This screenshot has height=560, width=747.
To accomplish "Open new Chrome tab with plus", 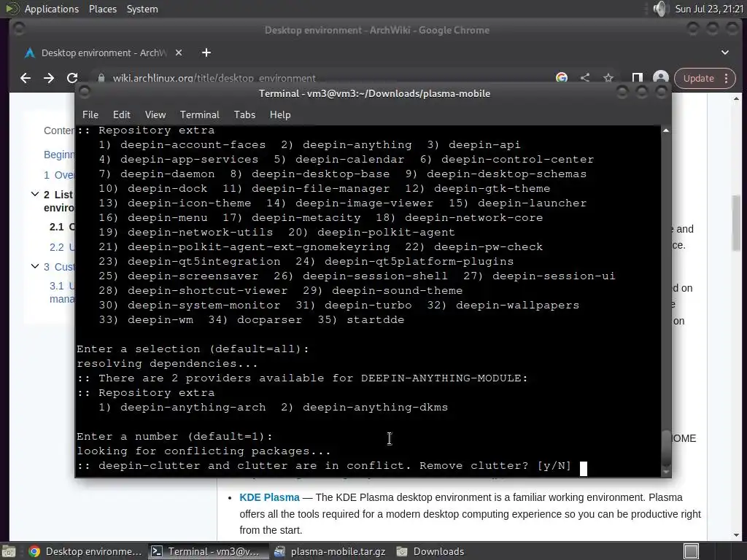I will click(x=206, y=52).
